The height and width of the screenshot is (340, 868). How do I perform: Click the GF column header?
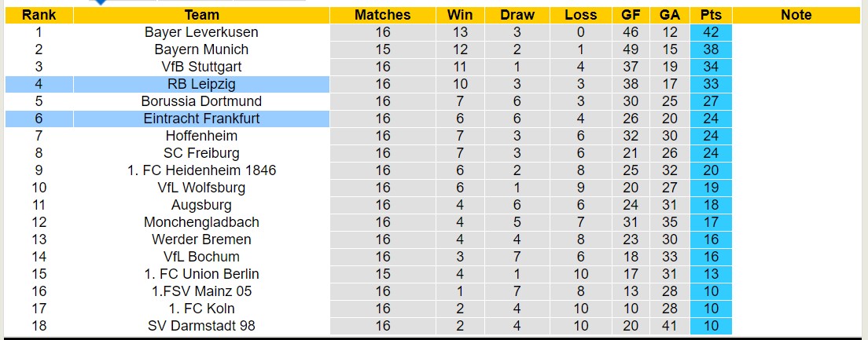pyautogui.click(x=631, y=15)
